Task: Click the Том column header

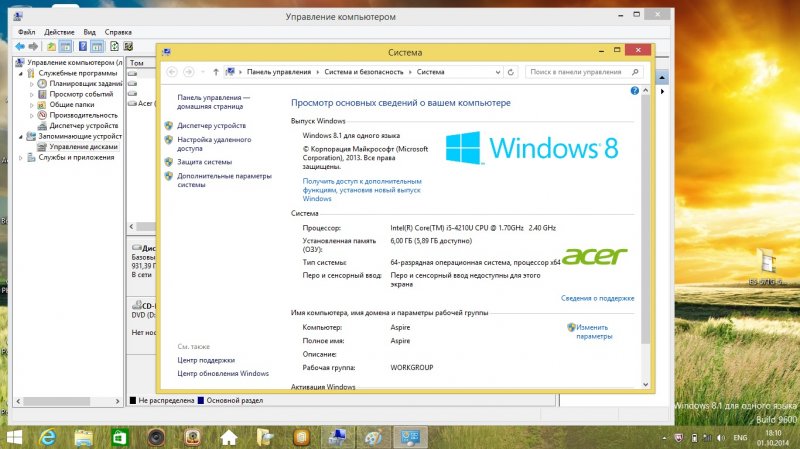Action: 142,63
